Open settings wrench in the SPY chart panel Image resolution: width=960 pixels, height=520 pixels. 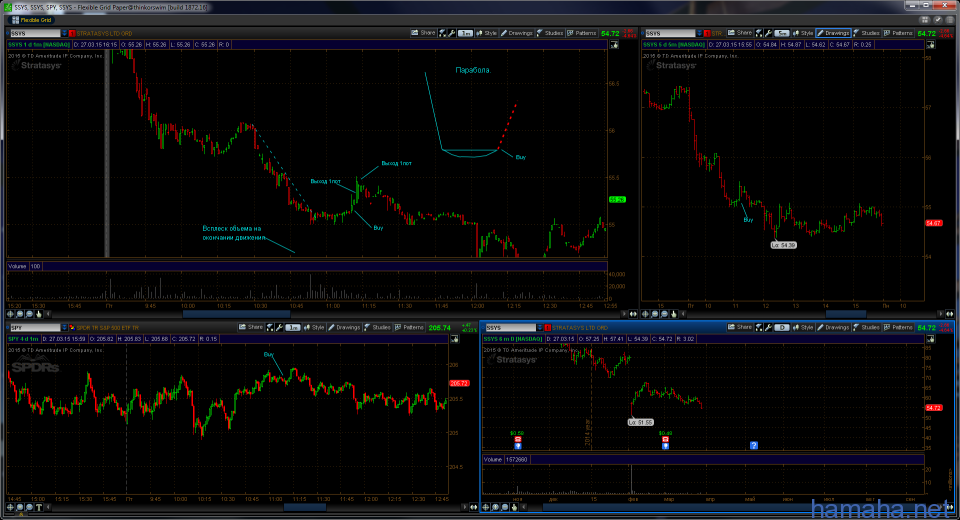(x=279, y=328)
